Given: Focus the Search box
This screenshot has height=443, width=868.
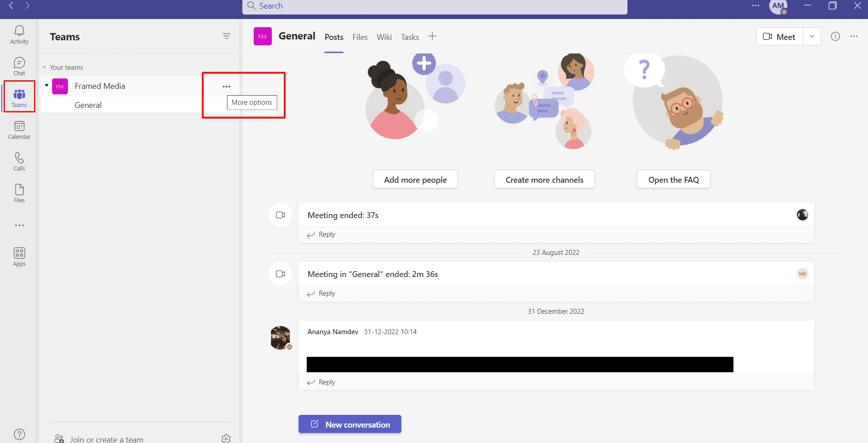Looking at the screenshot, I should [435, 6].
